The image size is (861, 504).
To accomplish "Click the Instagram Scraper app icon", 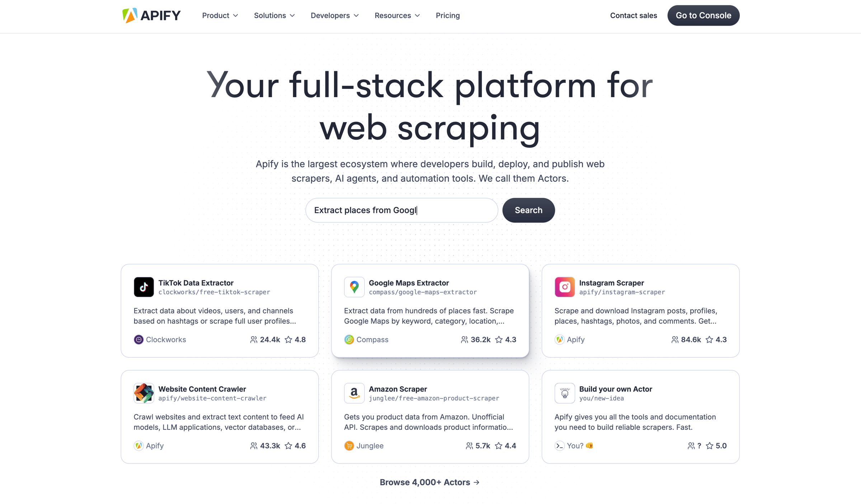I will point(565,287).
